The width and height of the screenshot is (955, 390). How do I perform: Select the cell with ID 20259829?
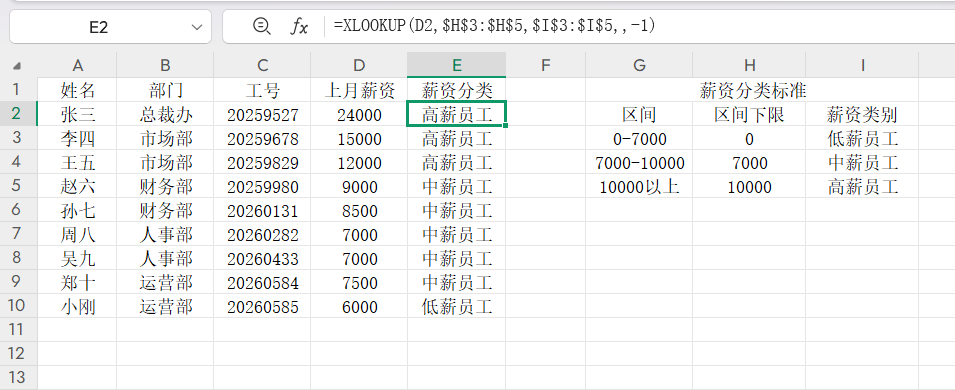(x=262, y=162)
